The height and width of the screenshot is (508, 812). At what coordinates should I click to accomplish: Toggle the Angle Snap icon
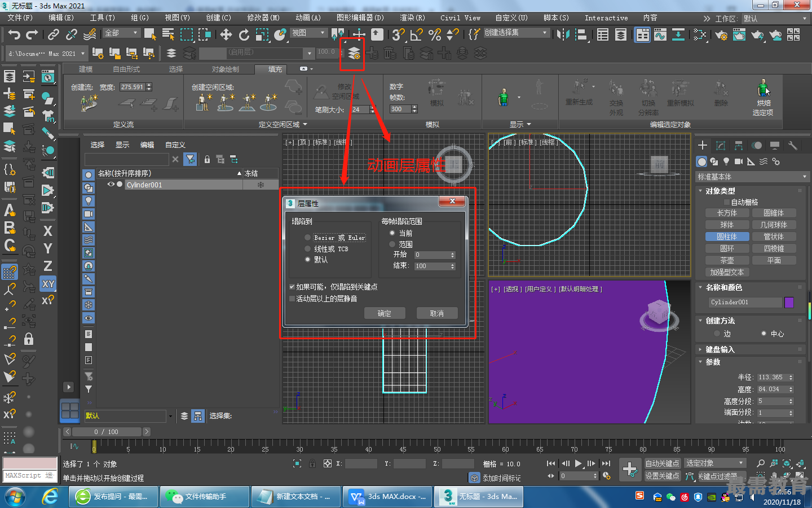[416, 35]
